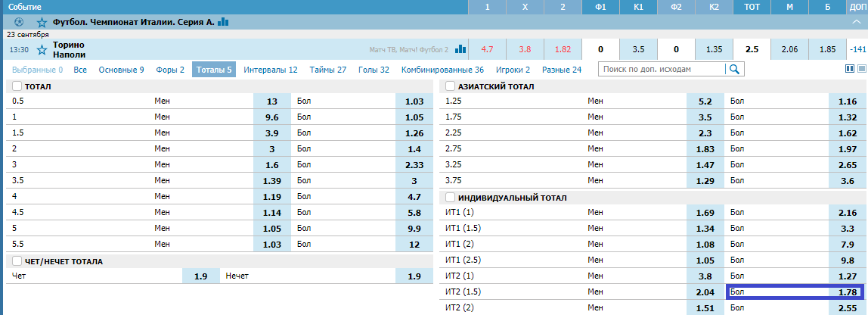868x315 pixels.
Task: Open the Интервалы 12 tab
Action: (x=271, y=70)
